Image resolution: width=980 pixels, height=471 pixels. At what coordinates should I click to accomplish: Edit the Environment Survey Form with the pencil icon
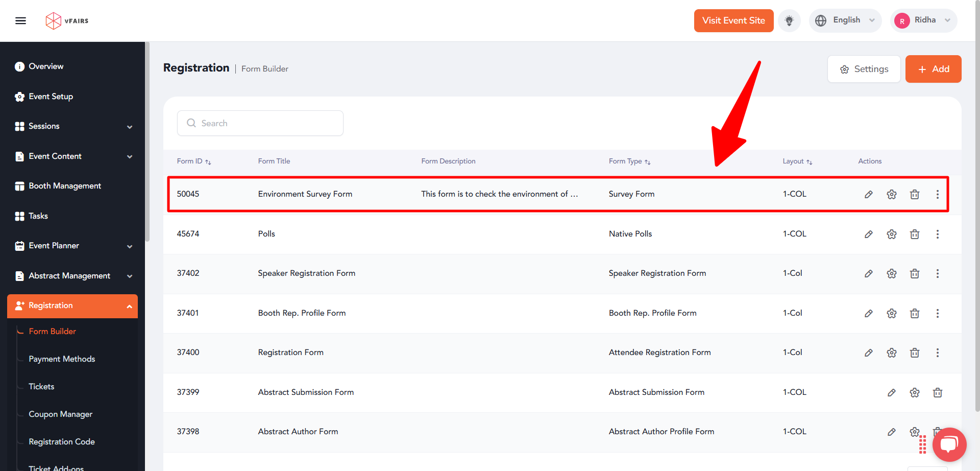click(869, 194)
